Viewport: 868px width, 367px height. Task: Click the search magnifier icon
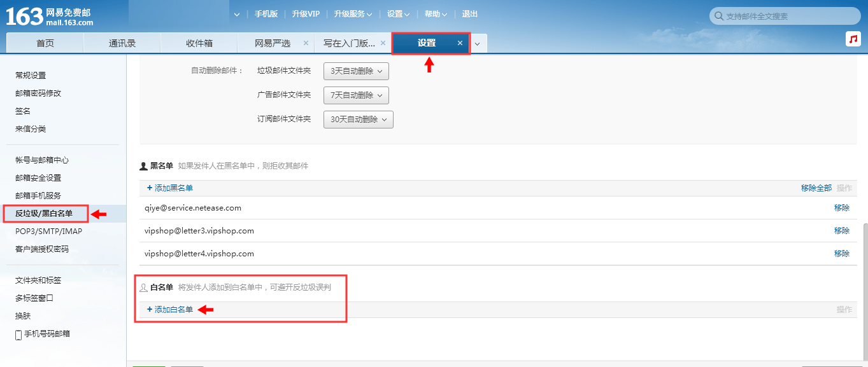click(x=718, y=16)
